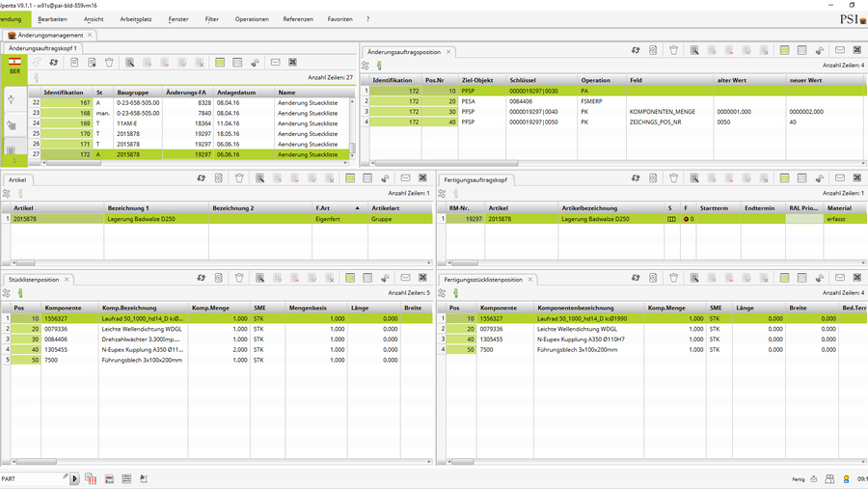Click maximize icon in Stücklistenposition toolbar
This screenshot has height=489, width=868.
point(423,278)
